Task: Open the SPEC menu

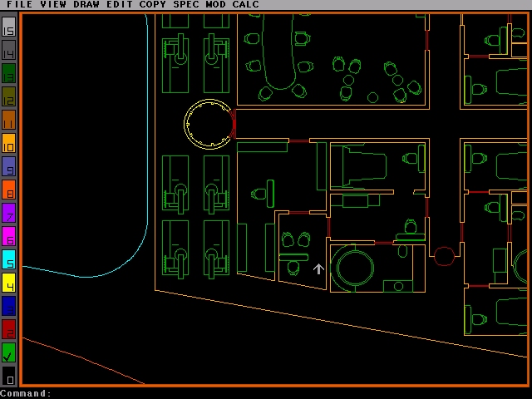Action: click(x=186, y=5)
